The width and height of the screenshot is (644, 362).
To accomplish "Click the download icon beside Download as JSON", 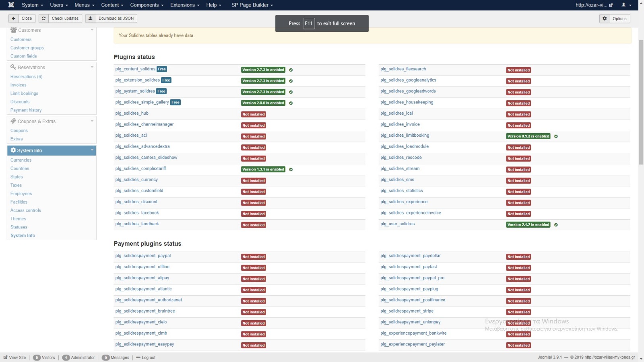I will (90, 19).
